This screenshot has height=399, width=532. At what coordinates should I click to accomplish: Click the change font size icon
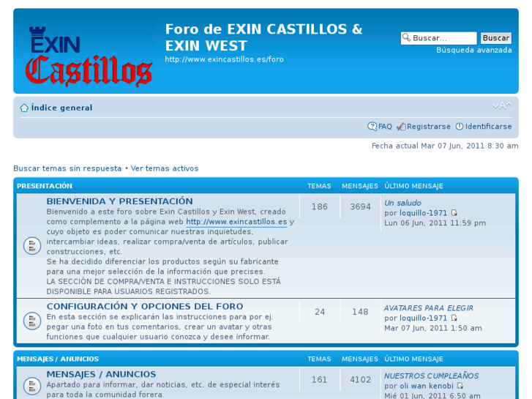tap(502, 105)
